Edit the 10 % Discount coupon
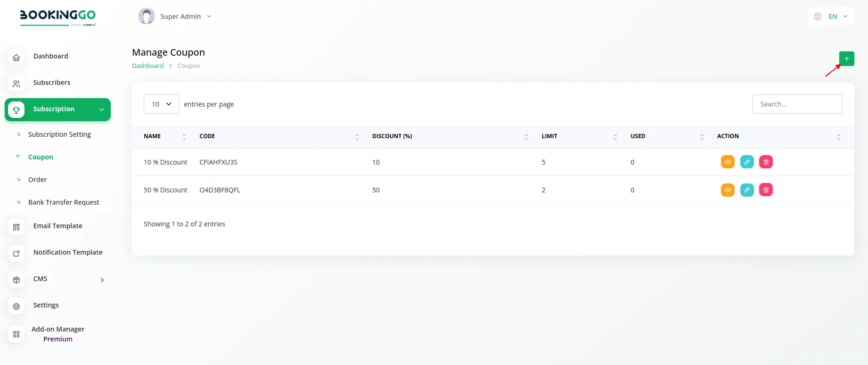 (747, 162)
